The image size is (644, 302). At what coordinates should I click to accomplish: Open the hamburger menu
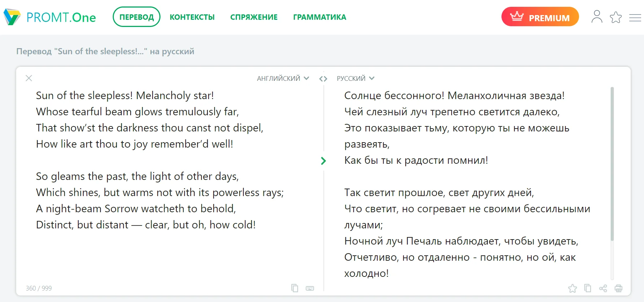635,18
